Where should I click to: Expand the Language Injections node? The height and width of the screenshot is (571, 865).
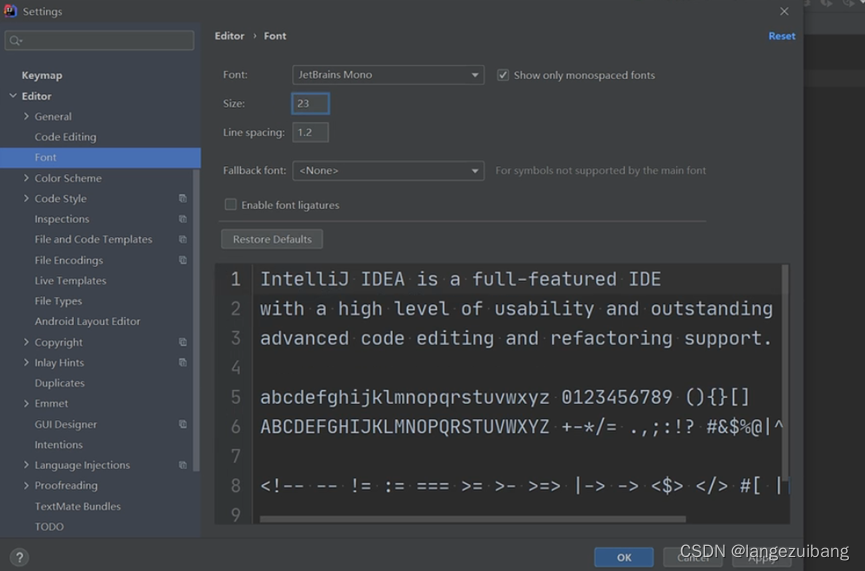pyautogui.click(x=26, y=465)
